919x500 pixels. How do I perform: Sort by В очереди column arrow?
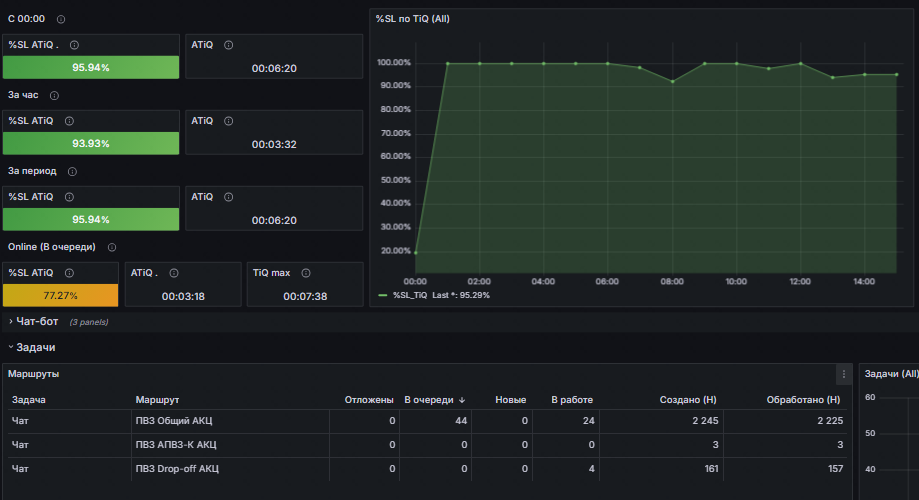pos(462,400)
